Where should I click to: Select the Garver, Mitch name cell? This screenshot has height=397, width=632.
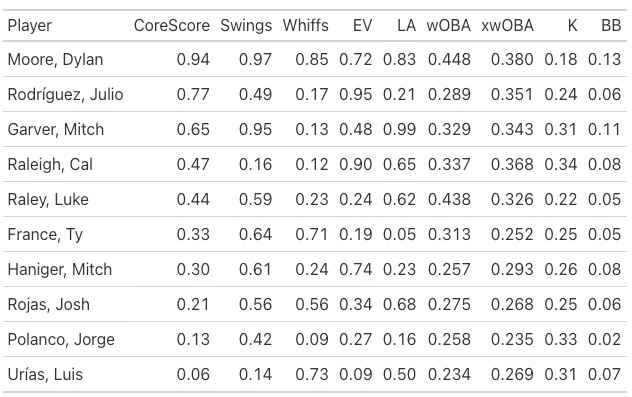(x=56, y=130)
